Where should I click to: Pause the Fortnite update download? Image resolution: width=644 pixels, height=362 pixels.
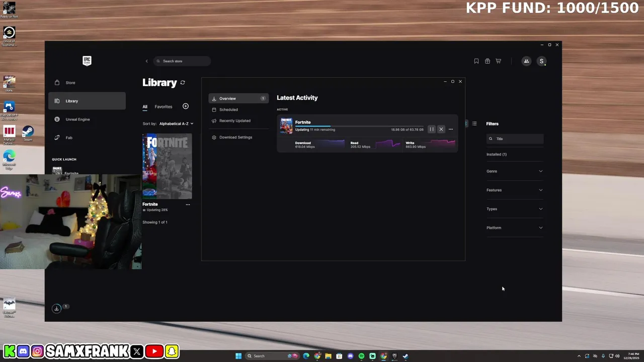pos(431,129)
